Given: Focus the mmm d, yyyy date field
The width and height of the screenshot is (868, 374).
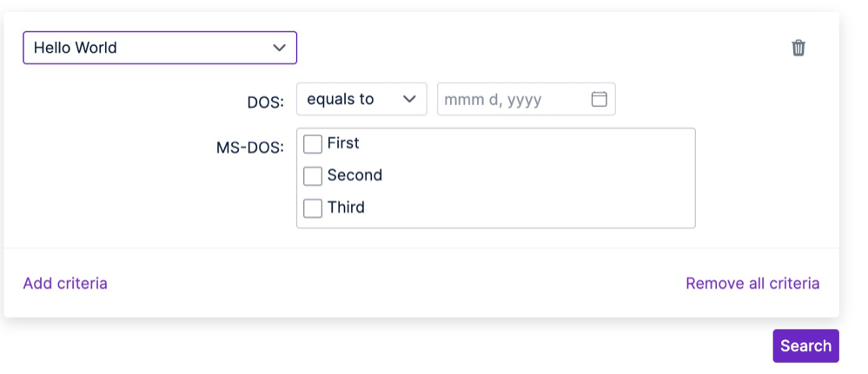Looking at the screenshot, I should coord(513,99).
